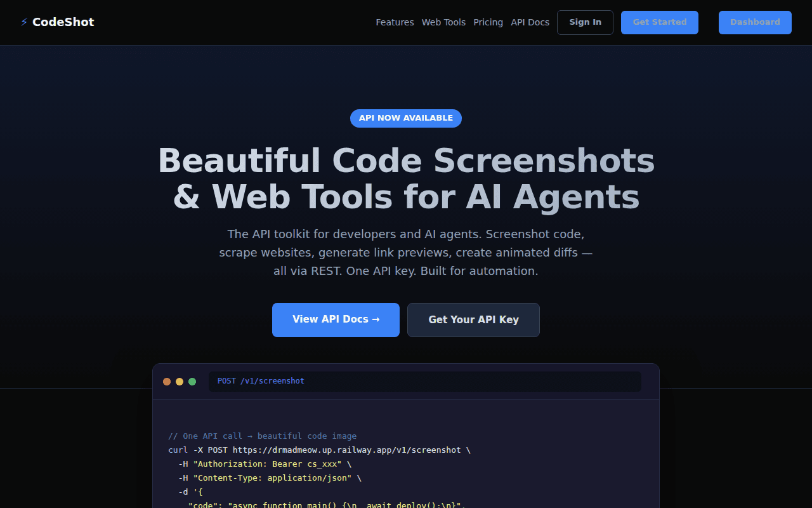Go to Features in the navigation
812x508 pixels.
(x=395, y=22)
